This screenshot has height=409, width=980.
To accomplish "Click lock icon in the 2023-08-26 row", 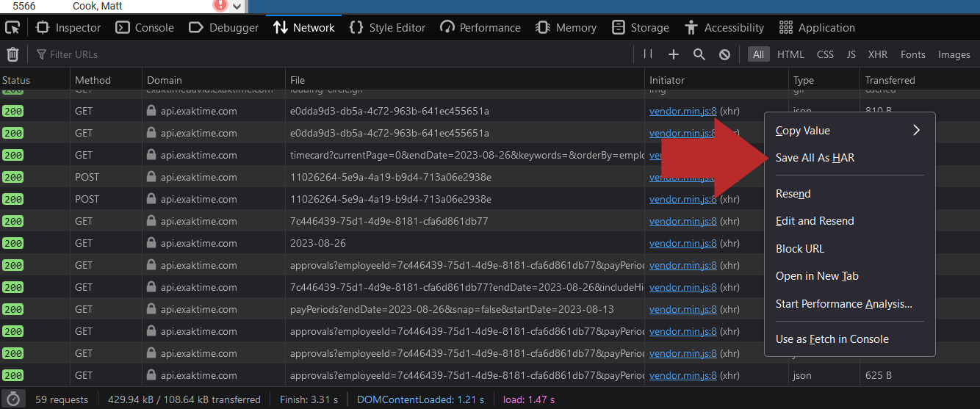I will 151,243.
